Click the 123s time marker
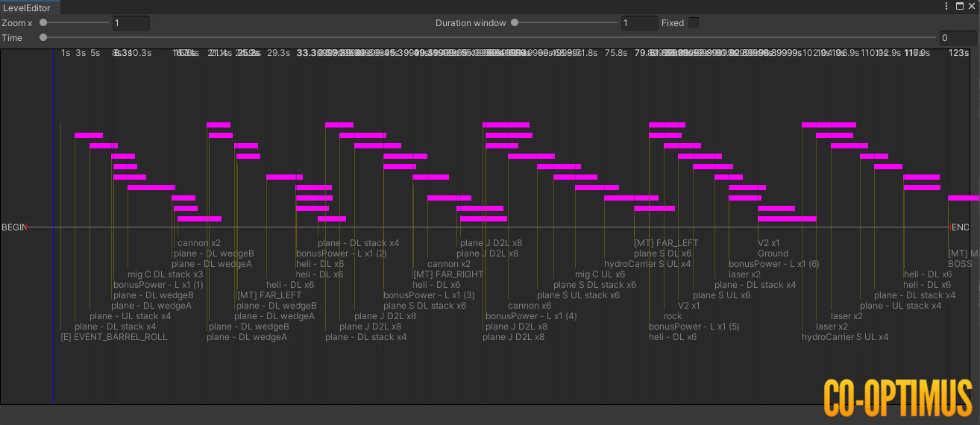Viewport: 980px width, 425px height. [958, 53]
